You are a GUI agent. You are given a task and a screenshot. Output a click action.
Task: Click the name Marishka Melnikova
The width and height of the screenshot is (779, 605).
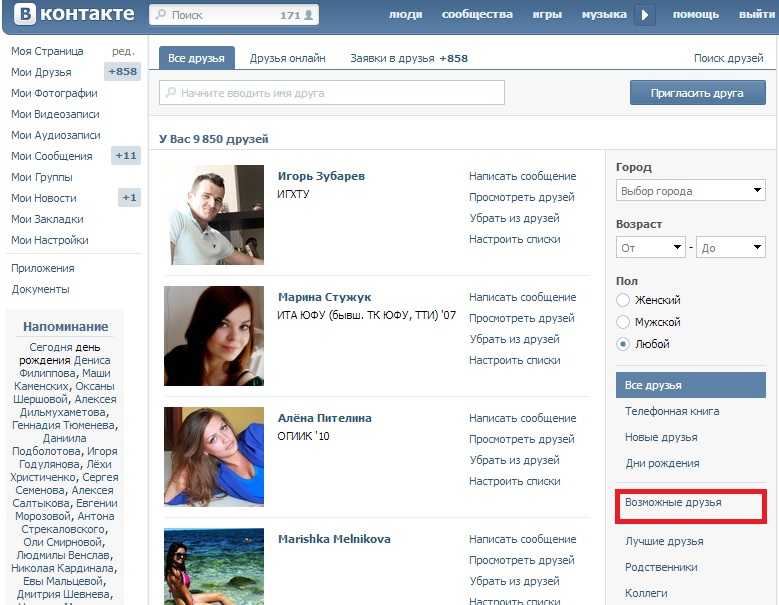click(x=334, y=539)
